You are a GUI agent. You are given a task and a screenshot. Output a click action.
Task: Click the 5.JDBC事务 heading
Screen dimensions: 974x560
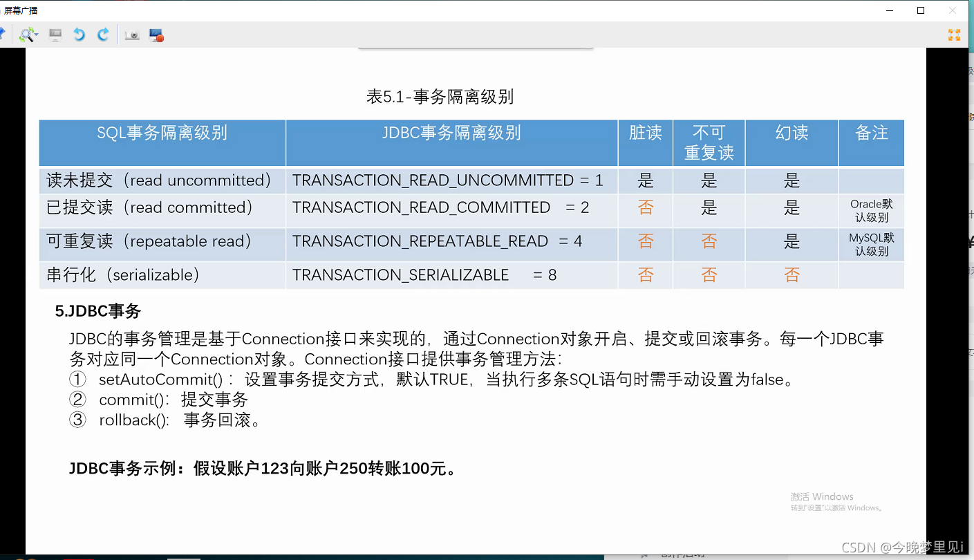click(x=98, y=311)
